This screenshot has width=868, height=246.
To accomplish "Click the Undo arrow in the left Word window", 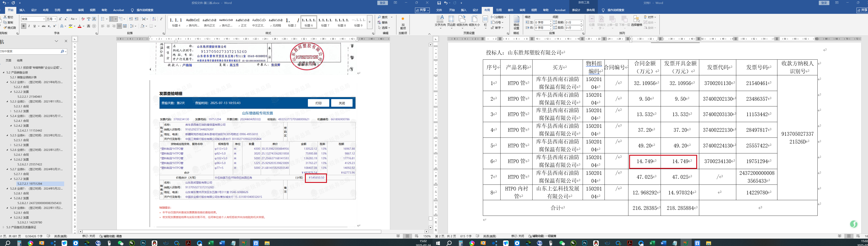I will 4,3.
